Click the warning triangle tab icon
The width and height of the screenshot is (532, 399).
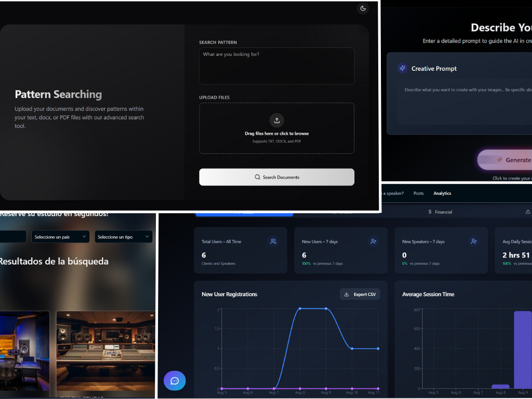click(528, 212)
